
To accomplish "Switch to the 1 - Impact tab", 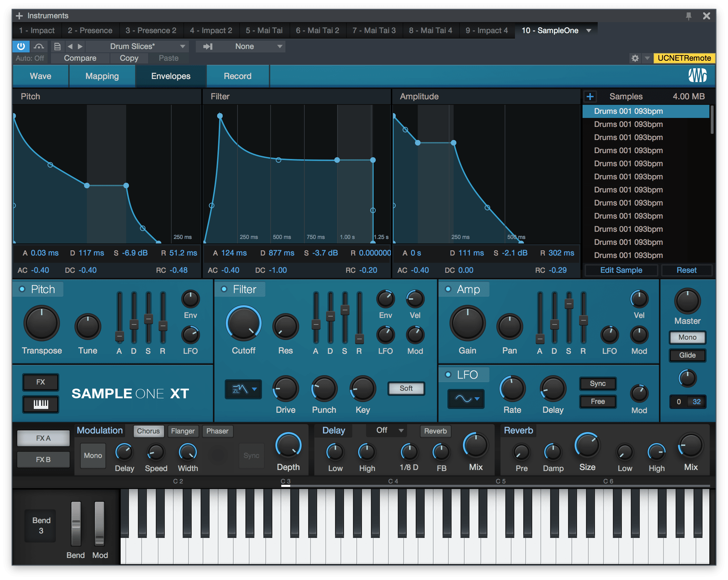I will [x=37, y=31].
